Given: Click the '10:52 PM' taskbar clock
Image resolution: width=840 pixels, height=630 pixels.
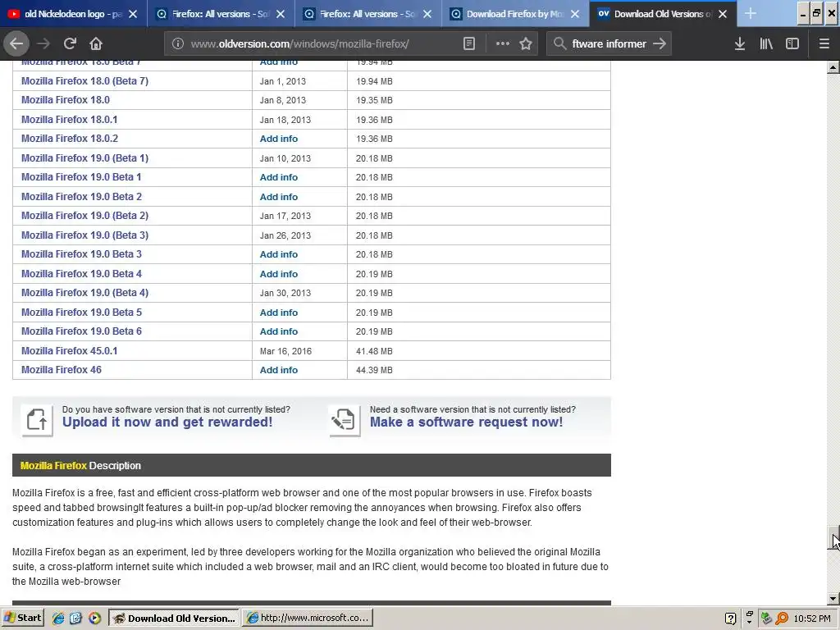Looking at the screenshot, I should pos(812,619).
